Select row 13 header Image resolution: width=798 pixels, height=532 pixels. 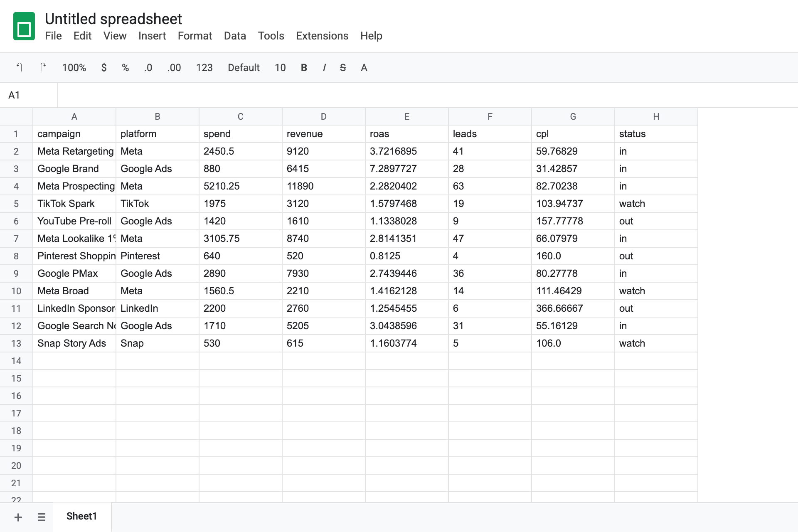(16, 343)
